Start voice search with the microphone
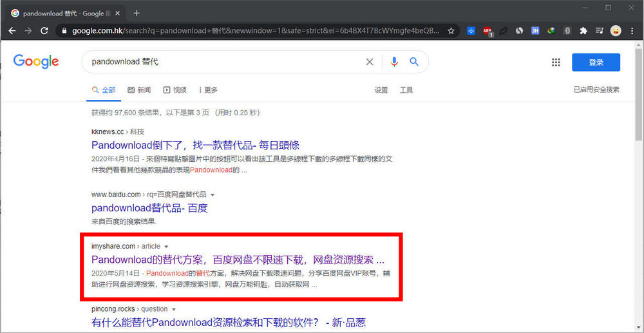Viewport: 644px width, 333px height. tap(394, 62)
